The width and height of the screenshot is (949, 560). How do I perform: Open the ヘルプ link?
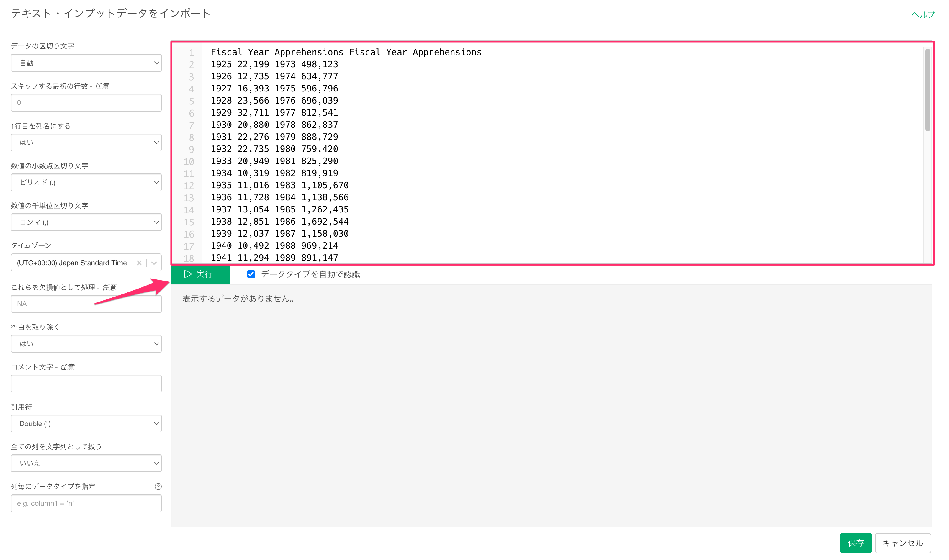pos(923,14)
